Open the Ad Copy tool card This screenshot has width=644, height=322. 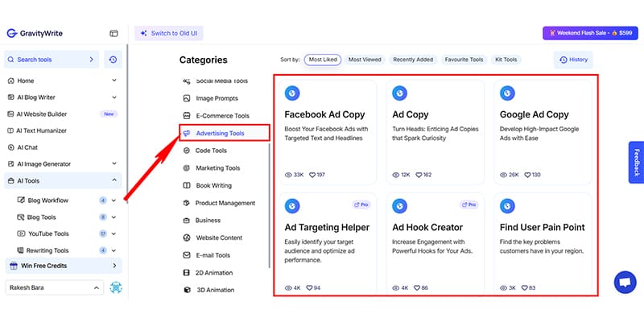[435, 132]
